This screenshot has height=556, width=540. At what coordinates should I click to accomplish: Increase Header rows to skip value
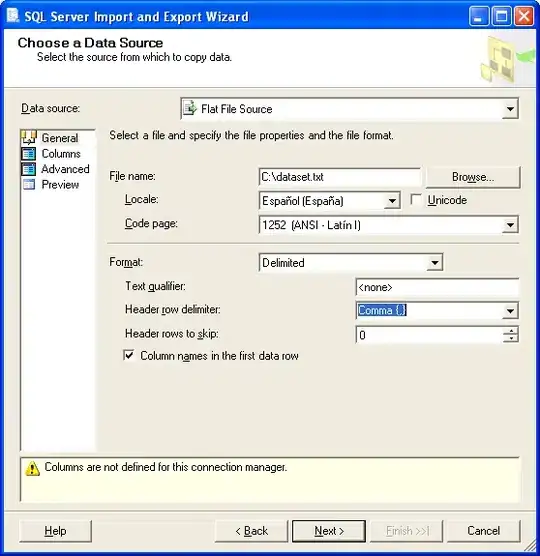tap(511, 330)
